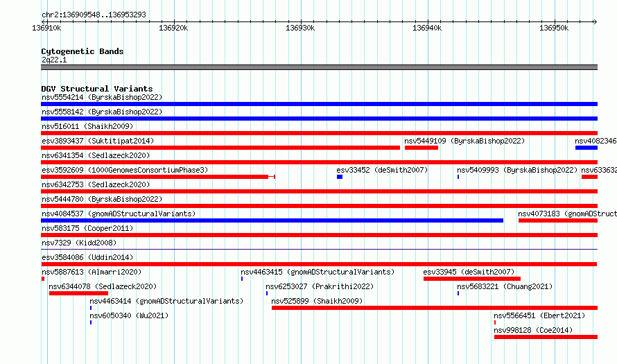Click the 136910k ruler label
The image size is (617, 364).
[46, 28]
